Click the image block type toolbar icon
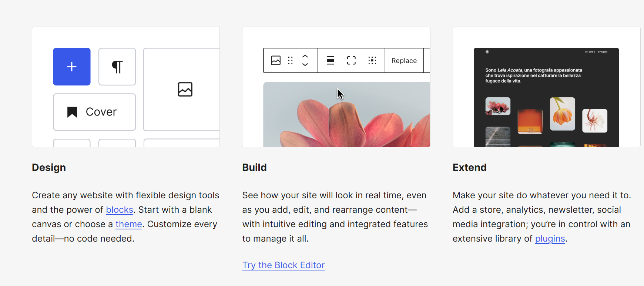Image resolution: width=644 pixels, height=286 pixels. coord(276,60)
